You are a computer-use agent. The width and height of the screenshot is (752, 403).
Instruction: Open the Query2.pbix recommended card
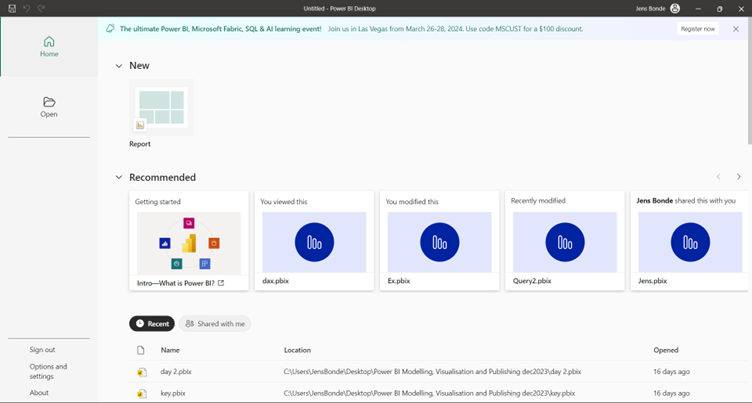pos(565,240)
